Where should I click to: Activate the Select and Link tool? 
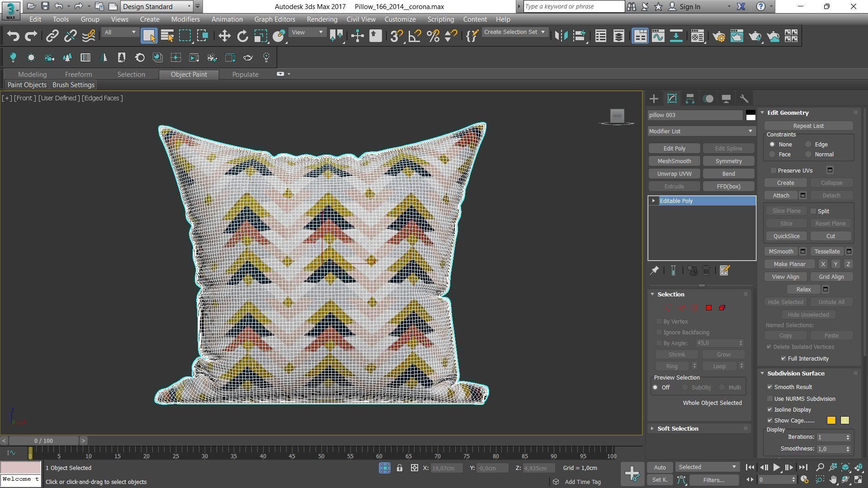[52, 36]
